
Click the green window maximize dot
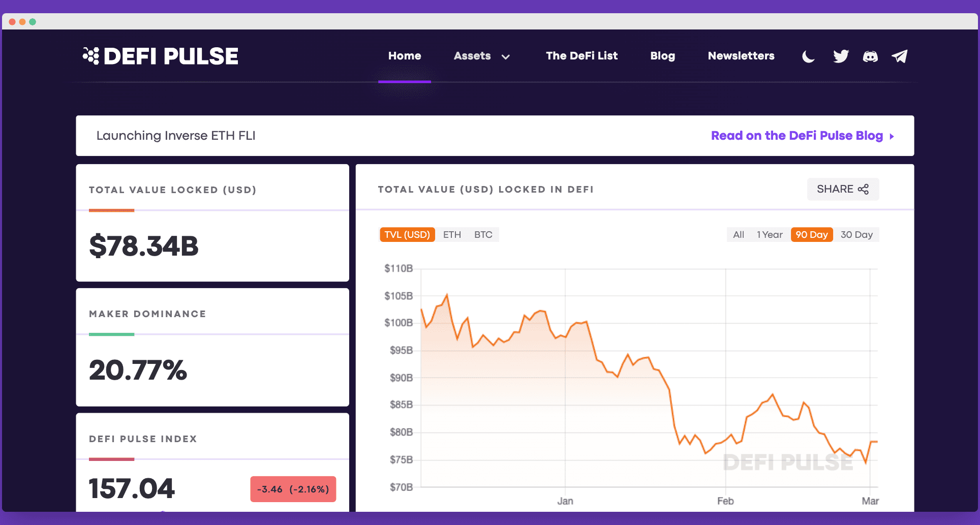point(33,22)
